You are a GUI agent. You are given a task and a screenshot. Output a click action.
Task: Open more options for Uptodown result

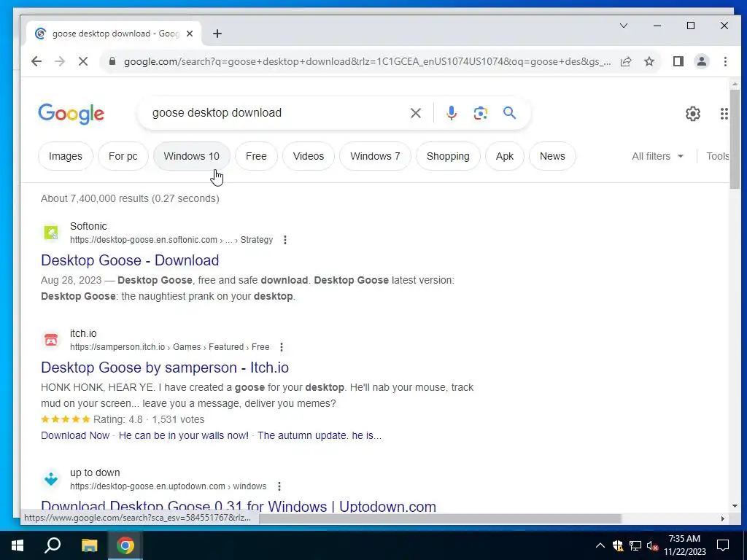click(279, 486)
